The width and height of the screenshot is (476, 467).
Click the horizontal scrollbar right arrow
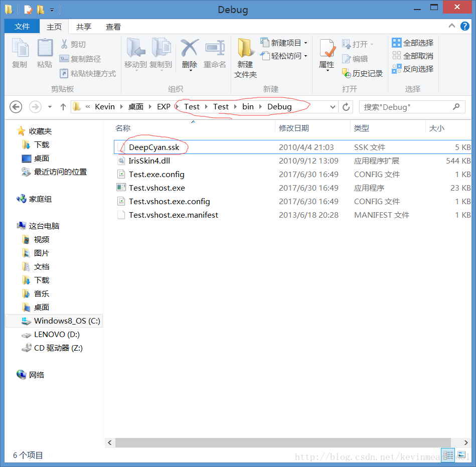(466, 442)
